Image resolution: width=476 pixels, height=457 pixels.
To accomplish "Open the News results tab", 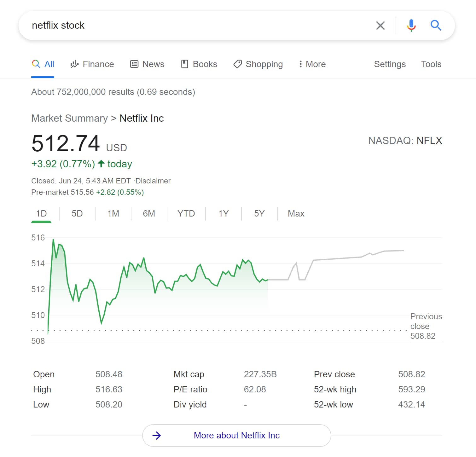I will click(x=147, y=64).
